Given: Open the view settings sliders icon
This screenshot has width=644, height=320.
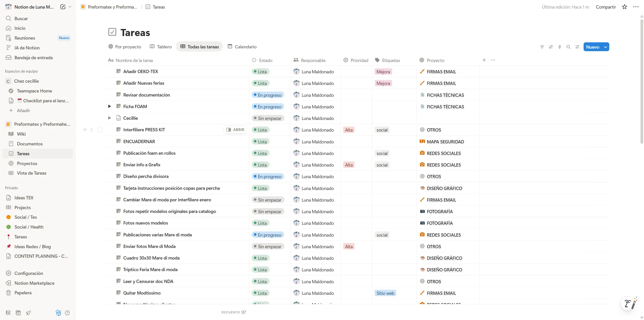Looking at the screenshot, I should [577, 47].
